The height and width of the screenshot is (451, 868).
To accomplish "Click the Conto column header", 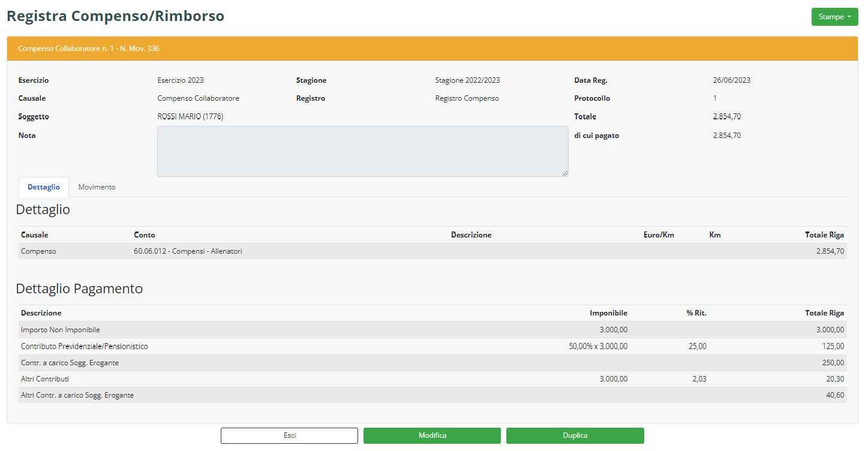I will 145,235.
